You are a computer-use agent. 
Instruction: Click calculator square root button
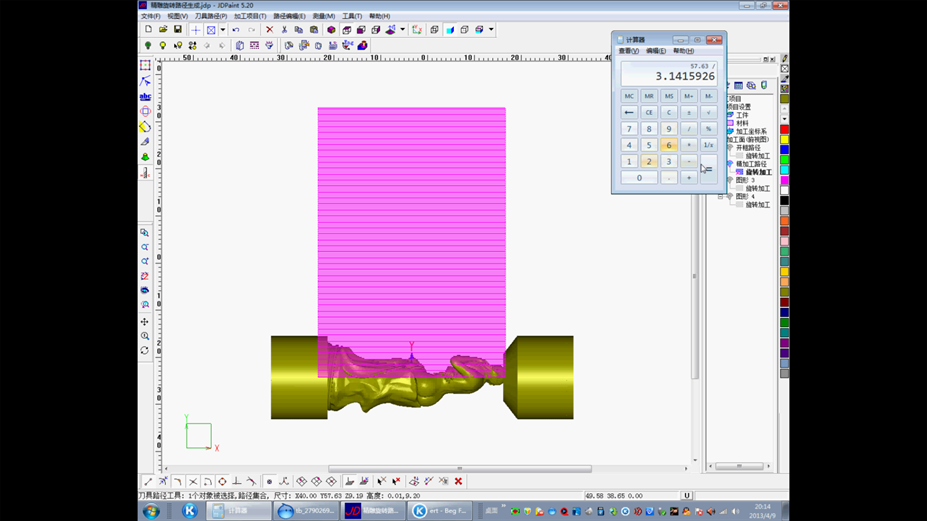point(708,112)
